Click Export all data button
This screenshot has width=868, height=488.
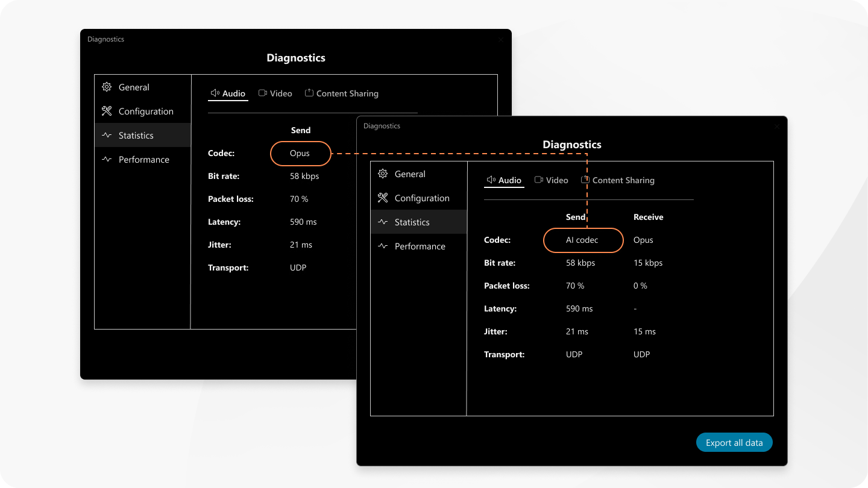pos(734,442)
